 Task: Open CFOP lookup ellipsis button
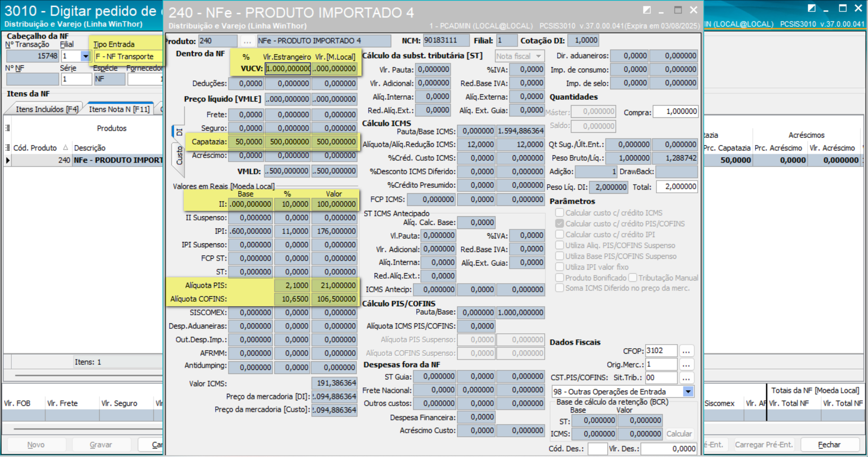pyautogui.click(x=686, y=351)
